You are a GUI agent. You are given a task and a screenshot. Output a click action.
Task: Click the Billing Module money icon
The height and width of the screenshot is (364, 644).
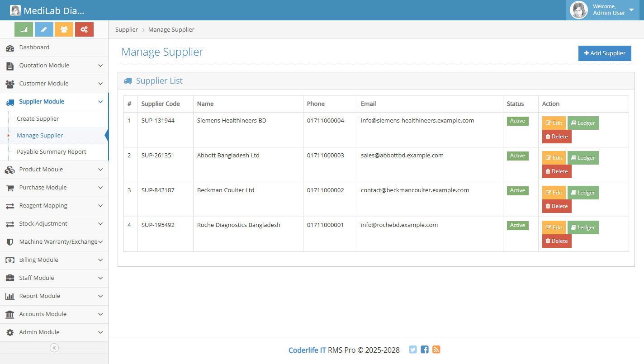pyautogui.click(x=10, y=260)
